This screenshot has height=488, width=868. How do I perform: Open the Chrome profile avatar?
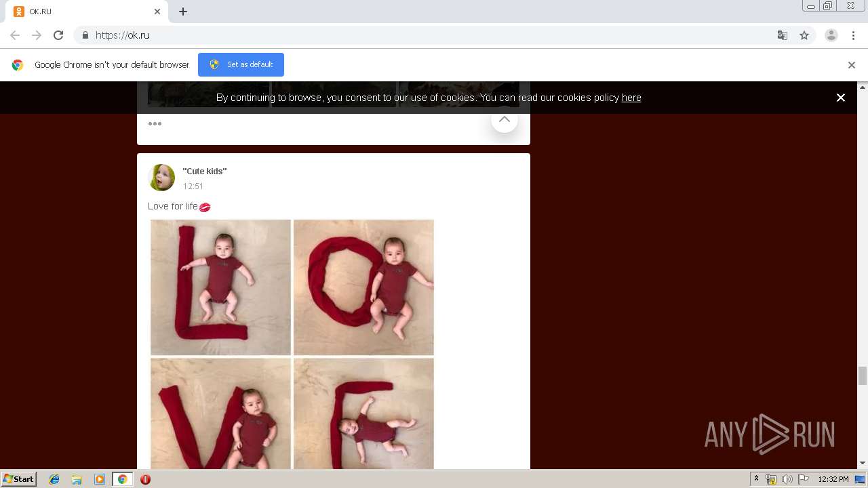[x=831, y=35]
